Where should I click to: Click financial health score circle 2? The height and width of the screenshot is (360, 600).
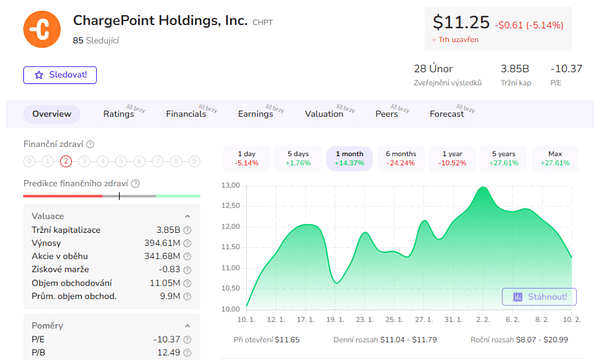click(x=66, y=161)
